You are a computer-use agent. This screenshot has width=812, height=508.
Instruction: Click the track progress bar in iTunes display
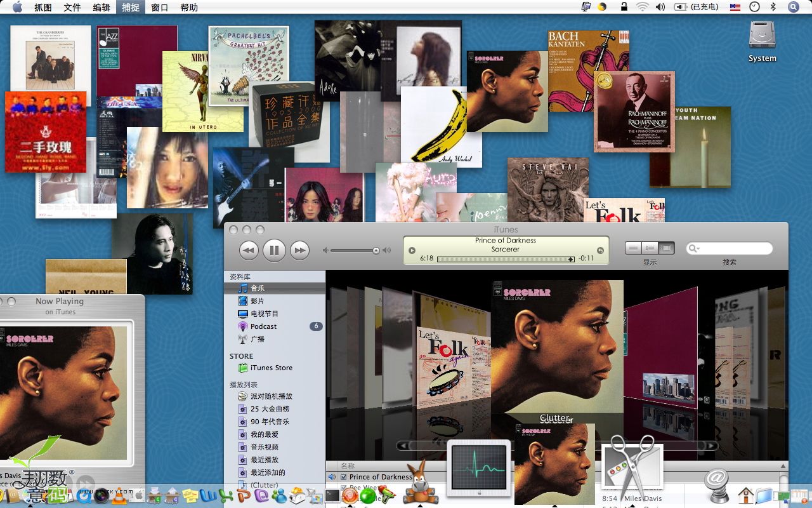tap(506, 259)
